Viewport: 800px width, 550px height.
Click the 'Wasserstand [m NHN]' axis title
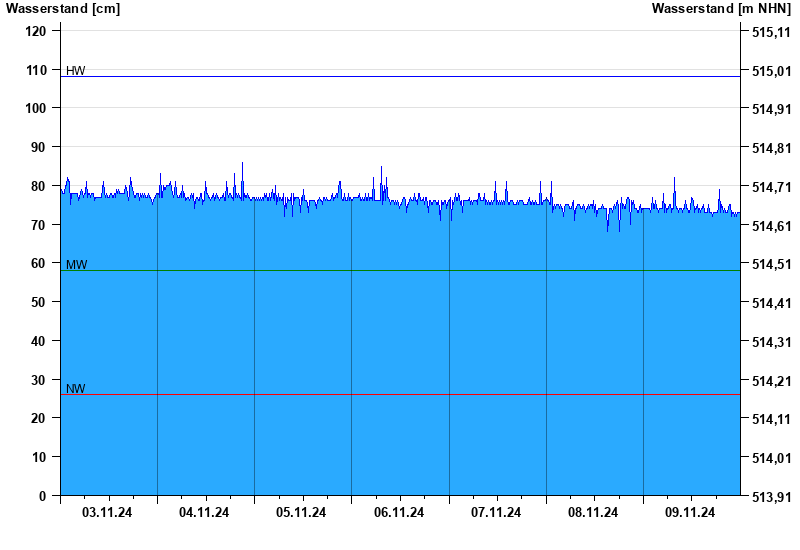[721, 9]
